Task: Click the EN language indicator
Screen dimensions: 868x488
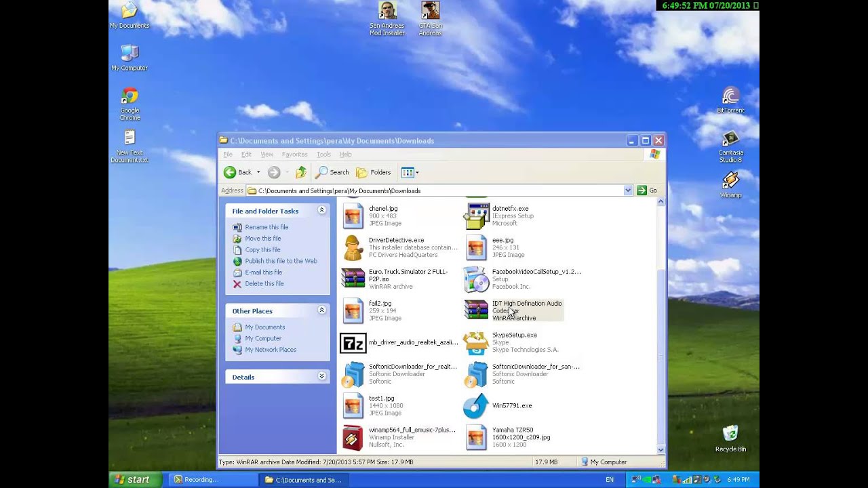Action: click(610, 480)
